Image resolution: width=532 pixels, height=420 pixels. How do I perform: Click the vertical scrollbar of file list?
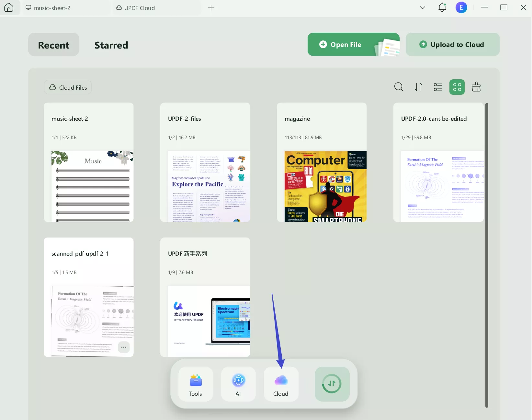pyautogui.click(x=487, y=255)
